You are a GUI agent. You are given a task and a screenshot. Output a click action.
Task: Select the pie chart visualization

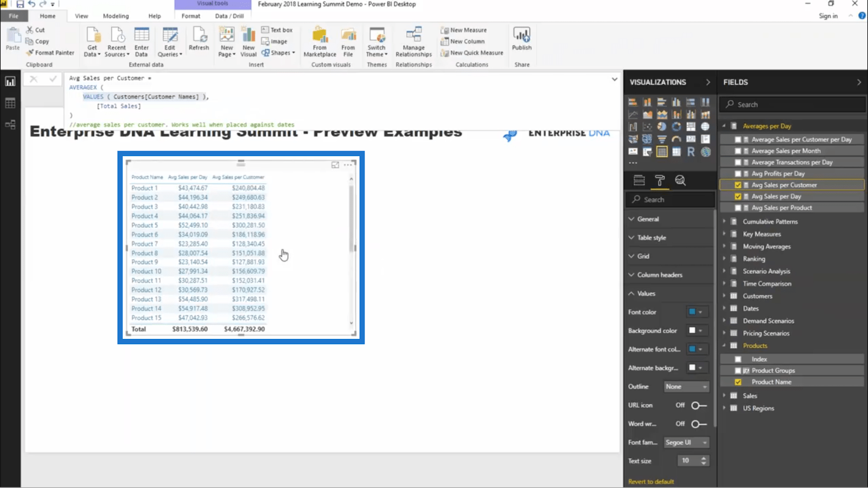coord(662,126)
